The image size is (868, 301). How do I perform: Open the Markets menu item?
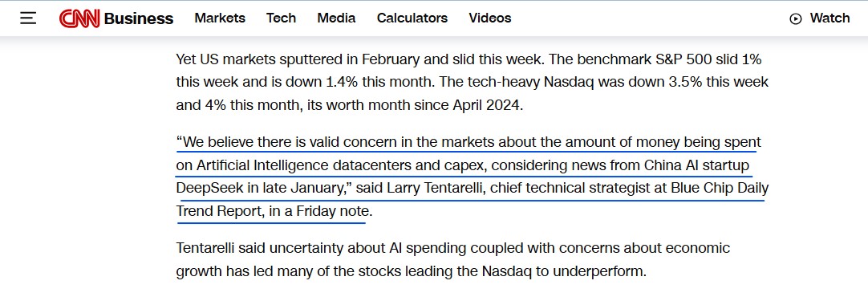pyautogui.click(x=220, y=18)
